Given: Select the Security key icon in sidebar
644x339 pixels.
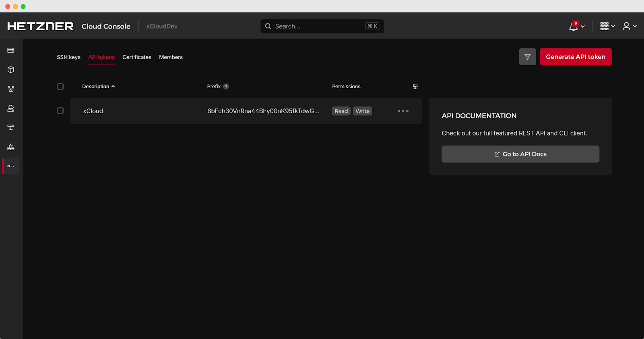Looking at the screenshot, I should 11,166.
